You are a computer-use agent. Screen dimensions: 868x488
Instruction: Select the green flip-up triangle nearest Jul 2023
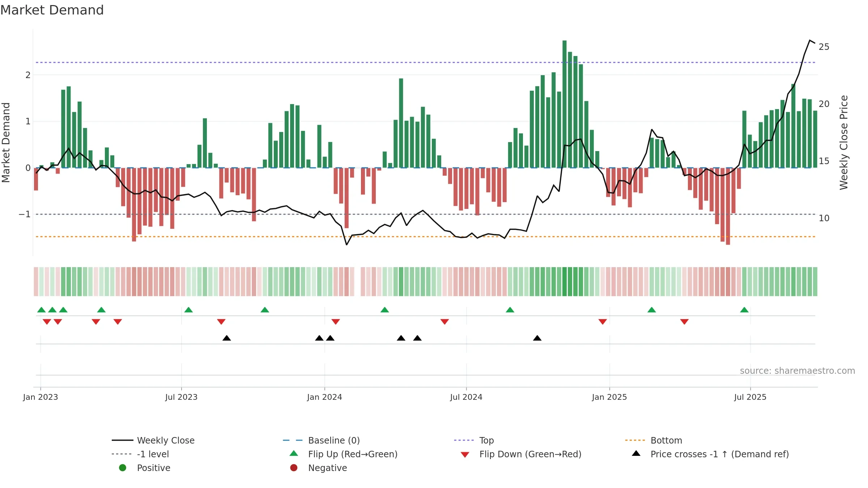[x=188, y=310]
